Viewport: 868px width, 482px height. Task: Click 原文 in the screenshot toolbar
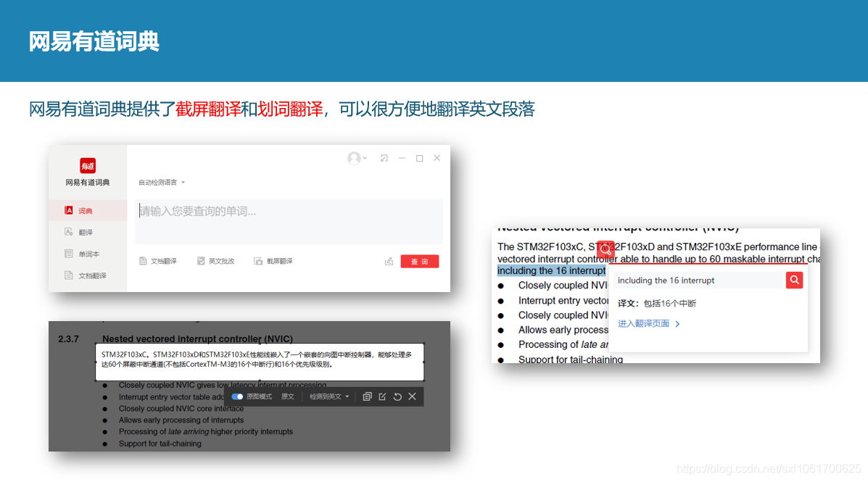288,396
